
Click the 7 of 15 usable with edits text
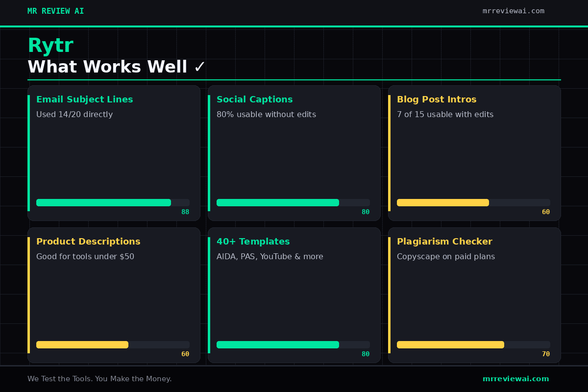click(445, 115)
